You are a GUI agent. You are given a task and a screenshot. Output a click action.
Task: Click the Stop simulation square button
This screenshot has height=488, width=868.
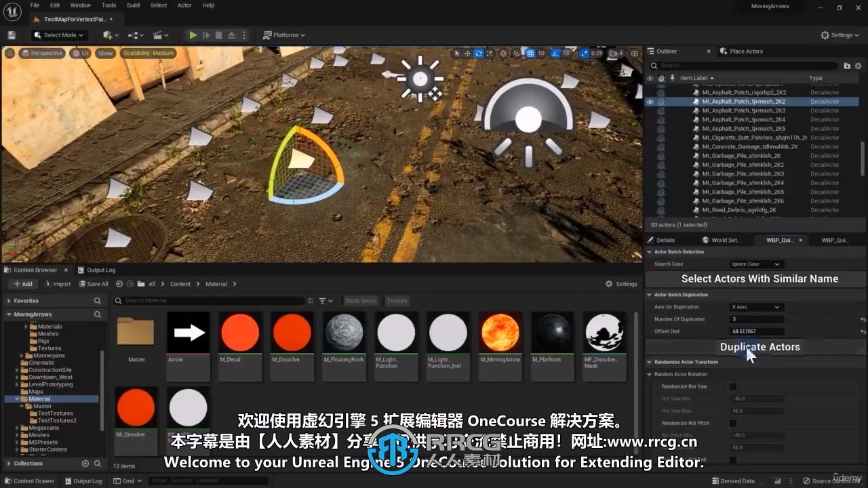(219, 35)
